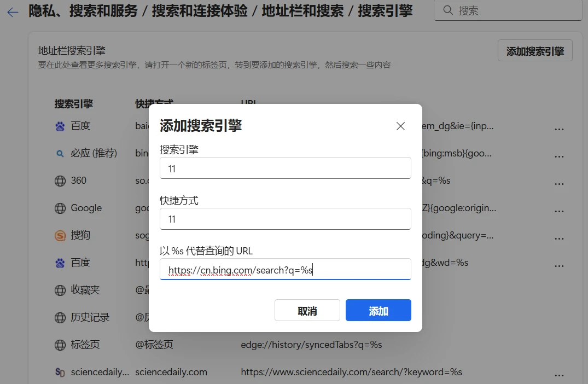Click the Google globe icon

click(x=60, y=208)
